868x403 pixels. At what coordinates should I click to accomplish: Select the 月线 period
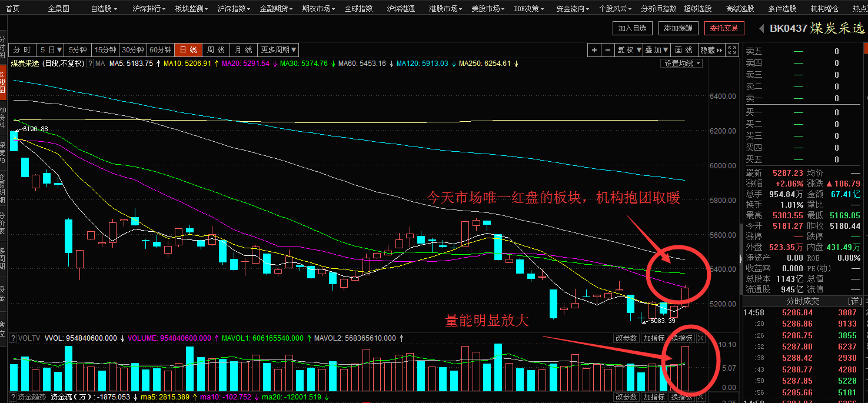[244, 50]
